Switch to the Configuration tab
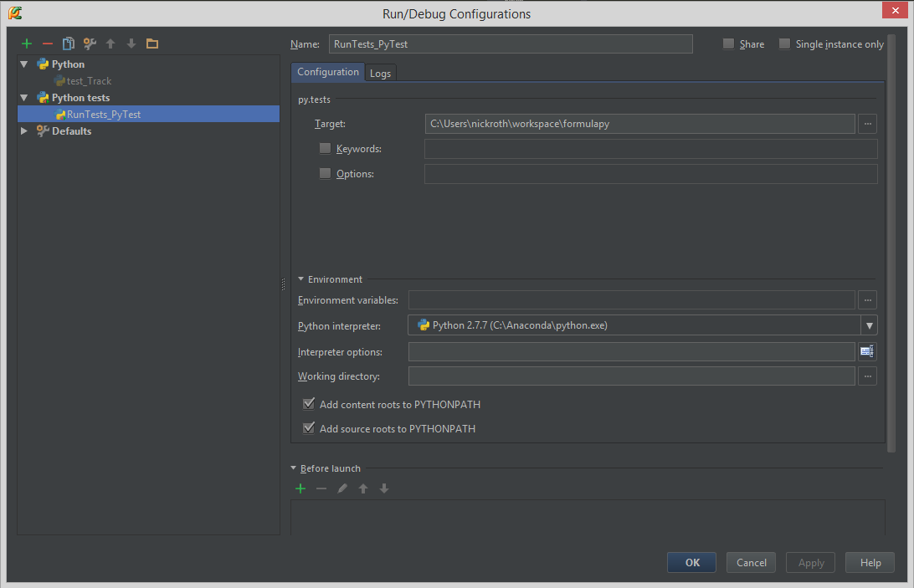The height and width of the screenshot is (588, 914). click(x=328, y=72)
